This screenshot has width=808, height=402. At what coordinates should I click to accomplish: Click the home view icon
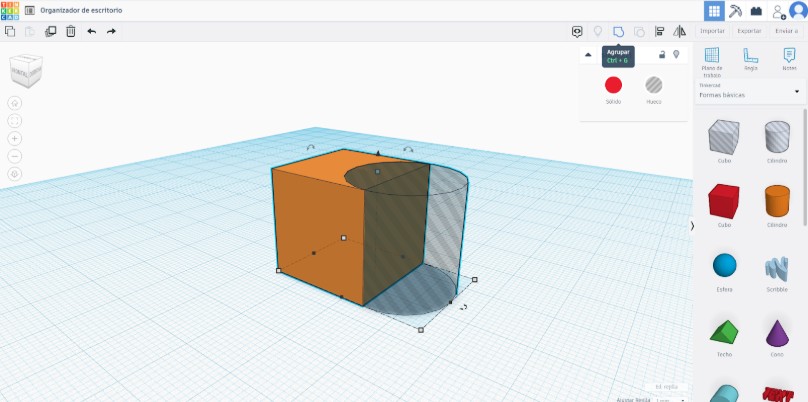(x=15, y=102)
